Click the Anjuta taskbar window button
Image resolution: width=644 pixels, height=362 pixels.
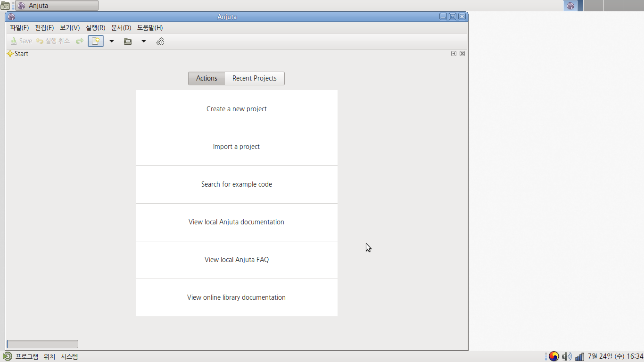[57, 6]
